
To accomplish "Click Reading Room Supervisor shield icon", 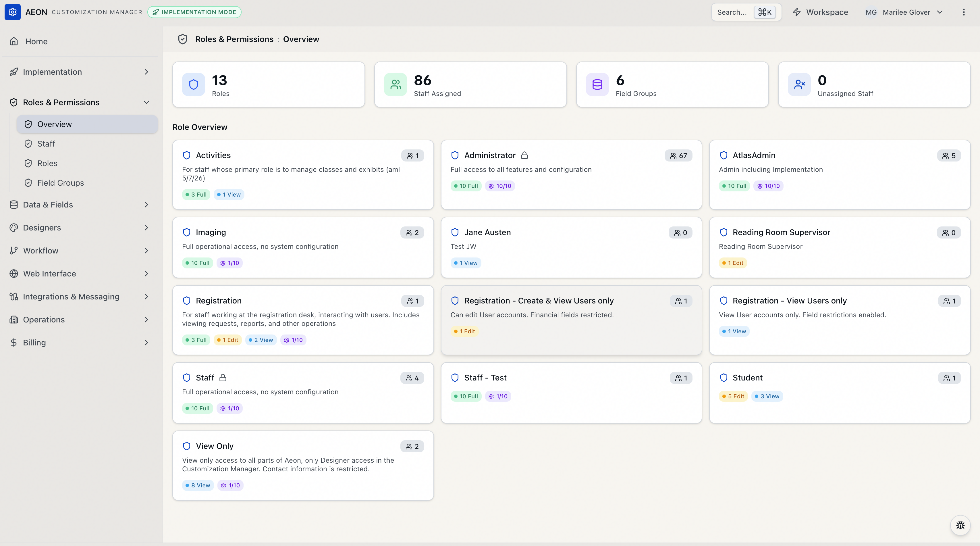I will [724, 232].
